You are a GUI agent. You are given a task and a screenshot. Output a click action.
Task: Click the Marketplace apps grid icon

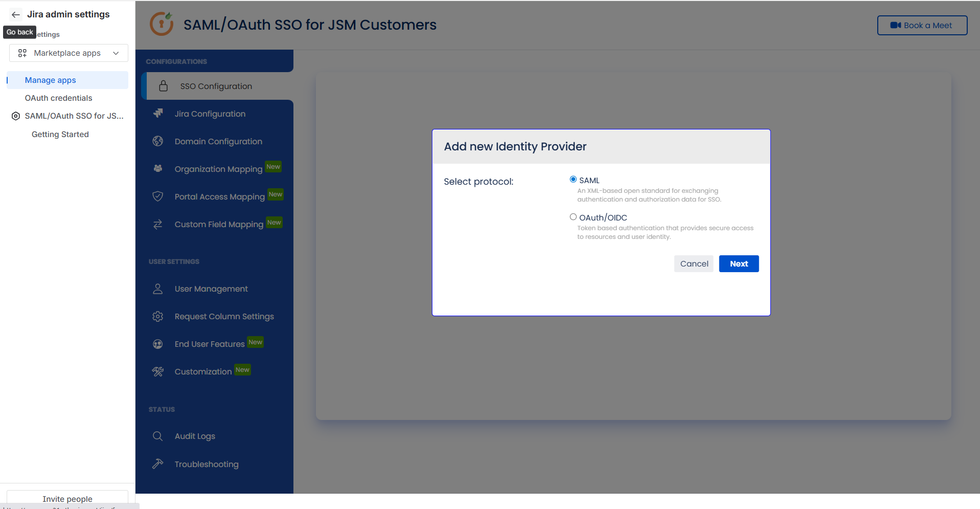click(22, 53)
